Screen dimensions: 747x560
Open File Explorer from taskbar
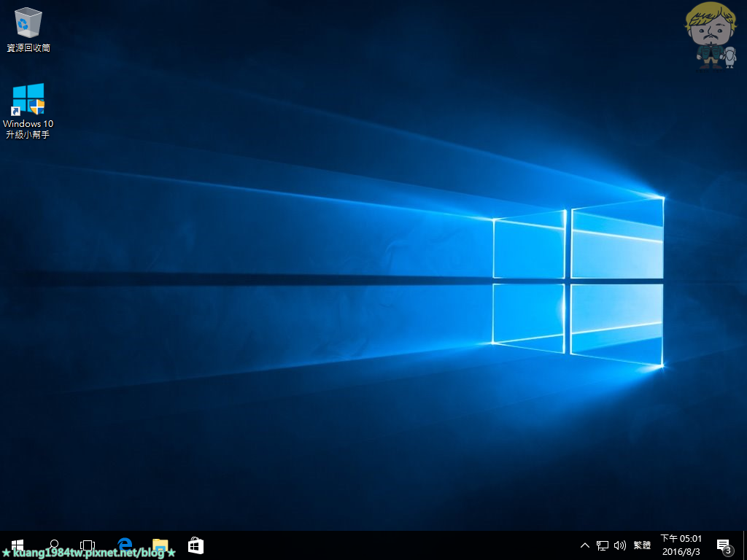tap(160, 545)
